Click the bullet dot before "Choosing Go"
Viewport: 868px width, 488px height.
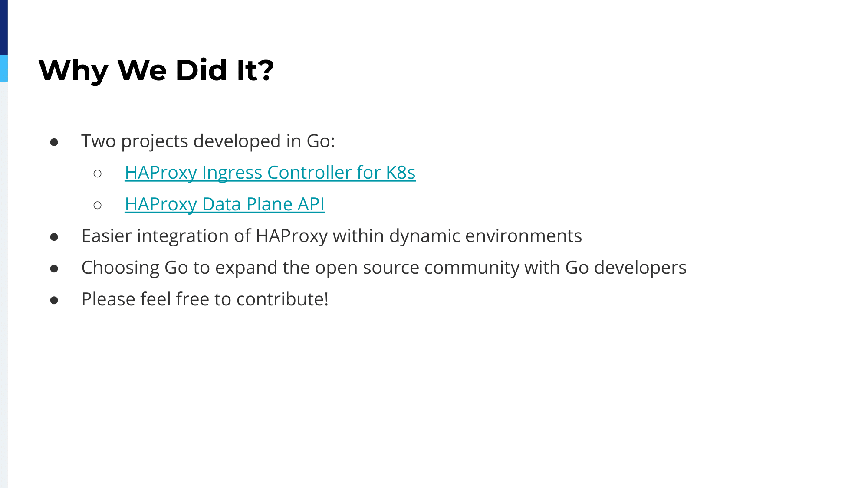(x=54, y=269)
